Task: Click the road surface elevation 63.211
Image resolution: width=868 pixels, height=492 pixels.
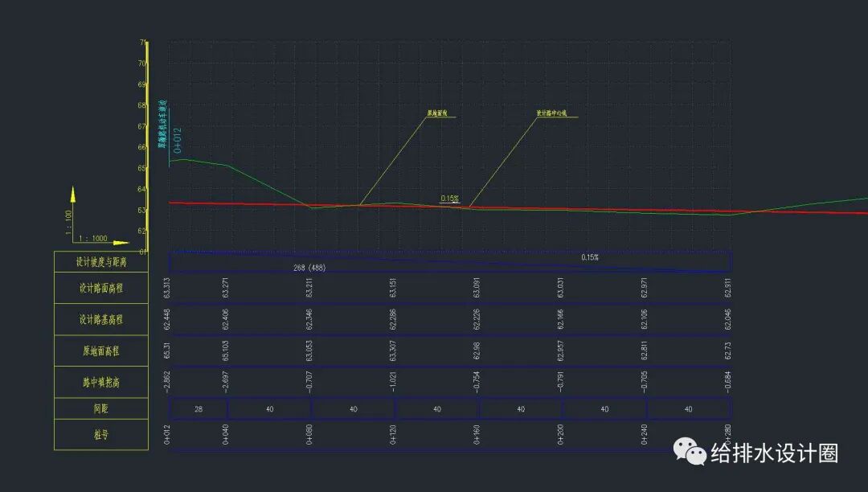Action: point(309,288)
